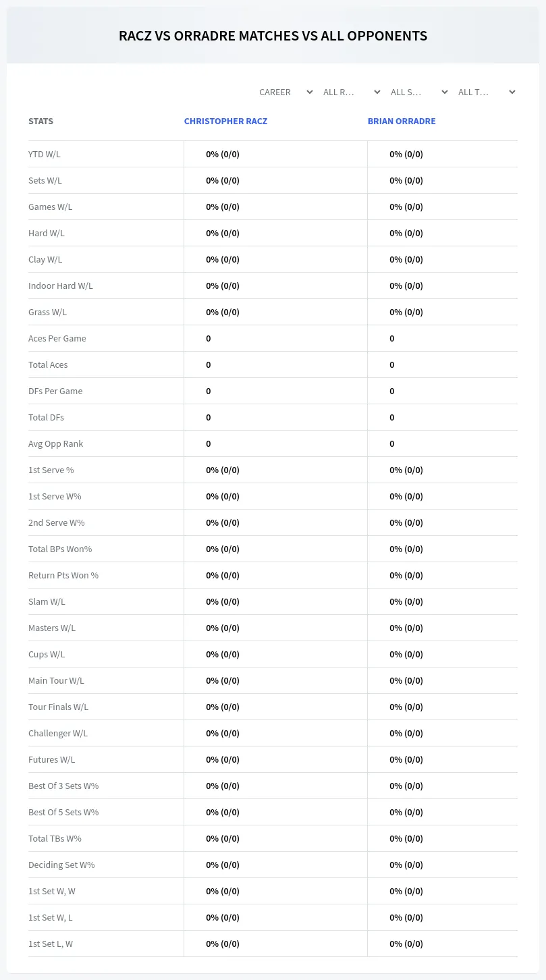Click Orradre's 1st Set L, W value

(406, 944)
